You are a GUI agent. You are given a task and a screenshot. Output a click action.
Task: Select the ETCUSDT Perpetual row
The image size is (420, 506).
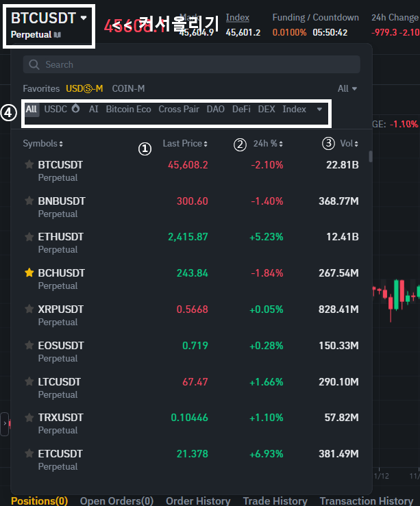[191, 460]
